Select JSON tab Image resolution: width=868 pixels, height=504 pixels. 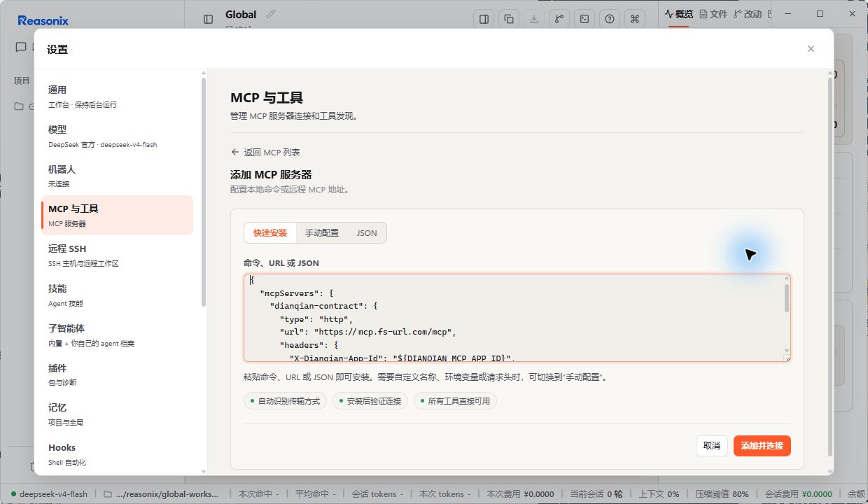coord(367,233)
